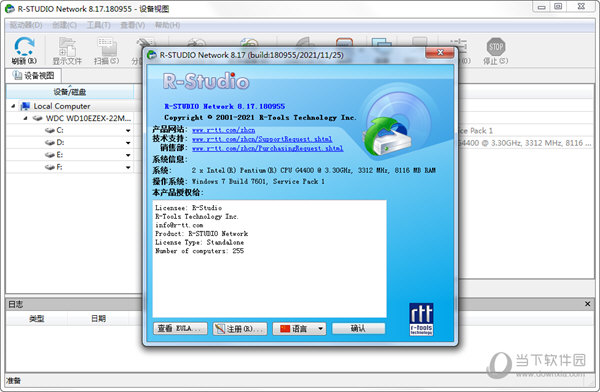Open the SupportRequest.shtml technical support link
Image resolution: width=600 pixels, height=392 pixels.
click(x=262, y=139)
